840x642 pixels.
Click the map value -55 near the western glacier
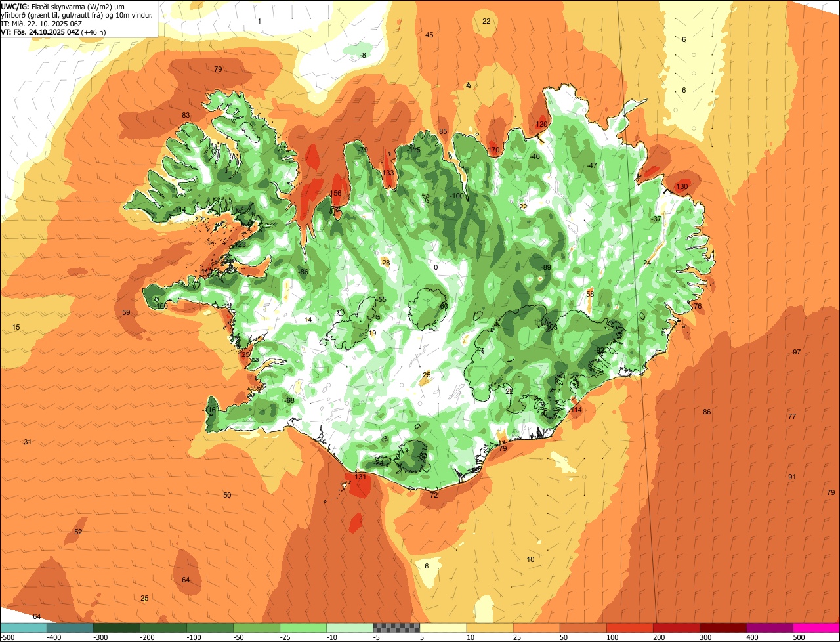381,300
